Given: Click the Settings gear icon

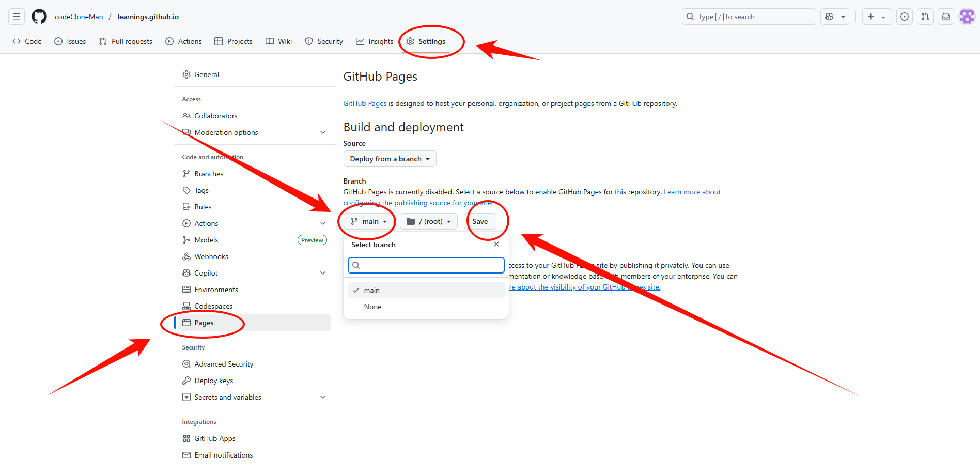Looking at the screenshot, I should 410,41.
